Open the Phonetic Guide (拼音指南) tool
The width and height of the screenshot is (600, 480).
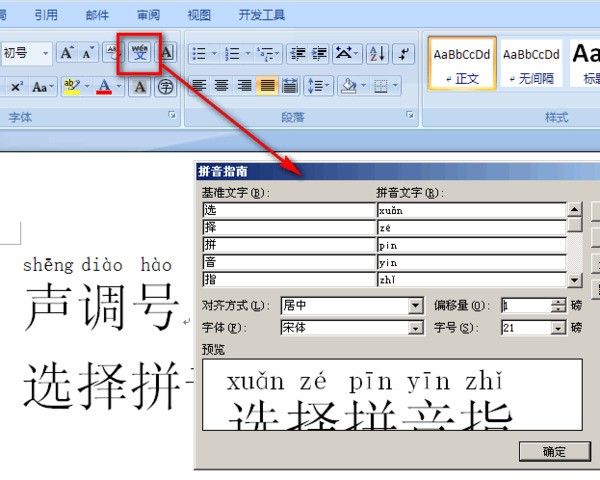click(139, 52)
